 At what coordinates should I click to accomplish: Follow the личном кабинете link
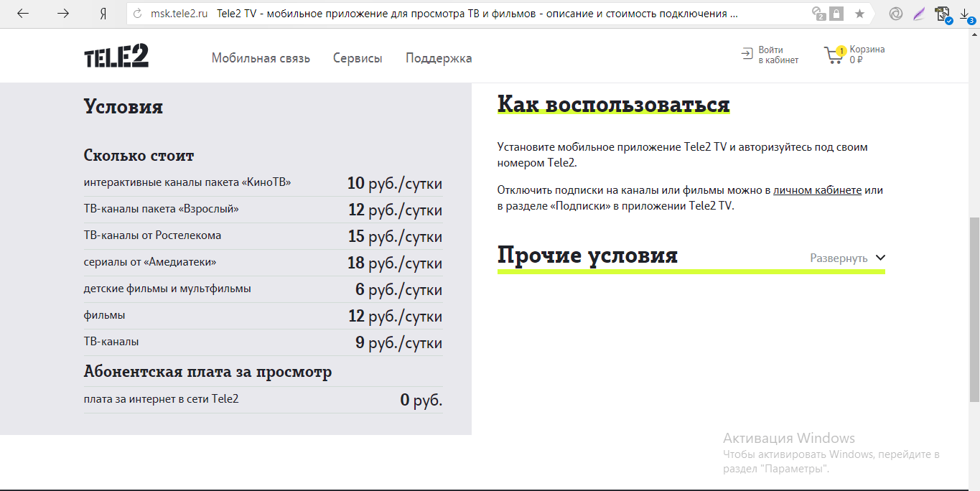click(817, 190)
